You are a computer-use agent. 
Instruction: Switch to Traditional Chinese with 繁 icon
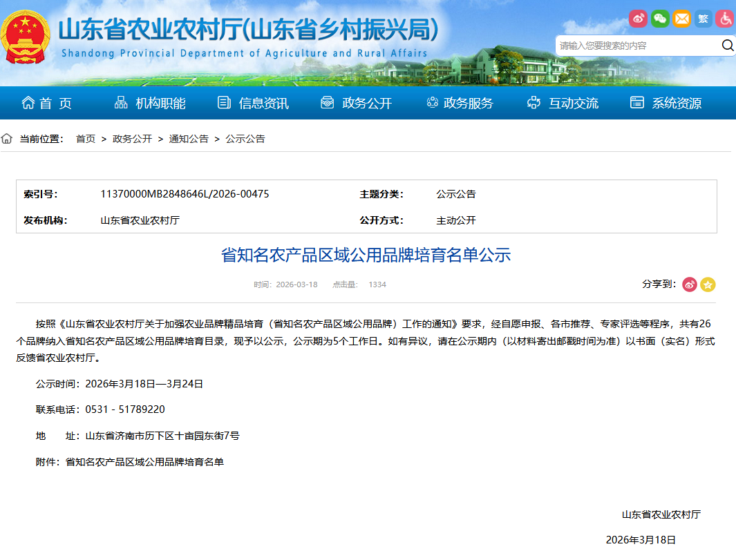coord(703,19)
